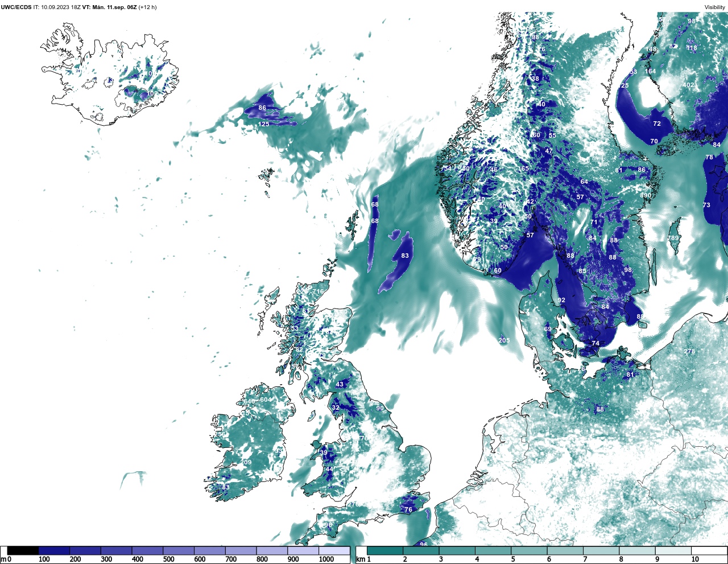Choose the 7–8 km legend swatch
Image resolution: width=728 pixels, height=564 pixels.
click(601, 551)
